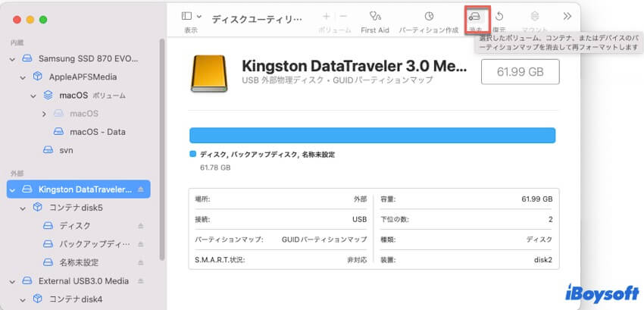Show more toolbar items with double chevron
This screenshot has height=310, width=644.
pyautogui.click(x=567, y=16)
